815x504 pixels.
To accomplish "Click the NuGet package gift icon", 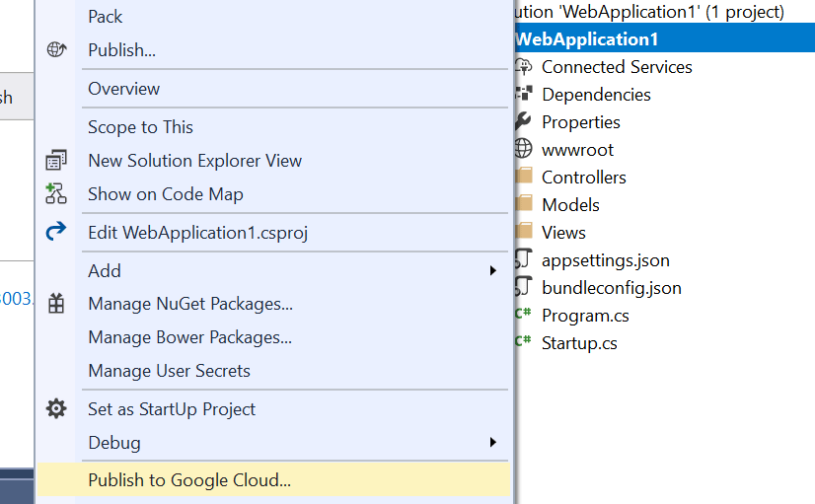I will pos(56,304).
